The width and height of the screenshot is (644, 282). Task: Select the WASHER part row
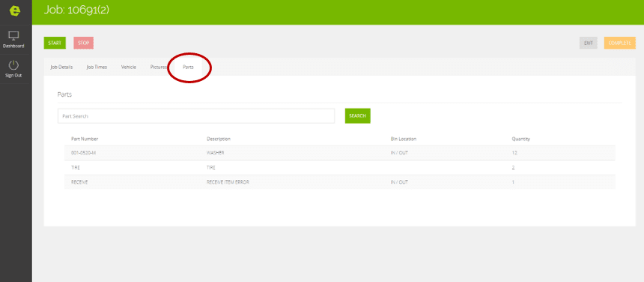pyautogui.click(x=340, y=152)
